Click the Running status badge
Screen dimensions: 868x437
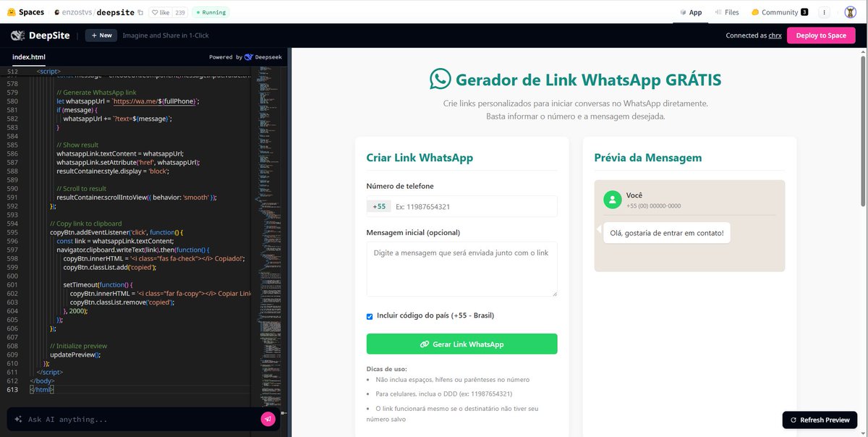210,12
